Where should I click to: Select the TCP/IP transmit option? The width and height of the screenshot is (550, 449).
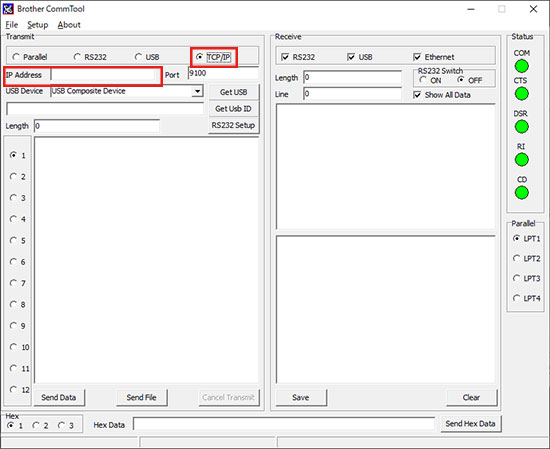213,57
